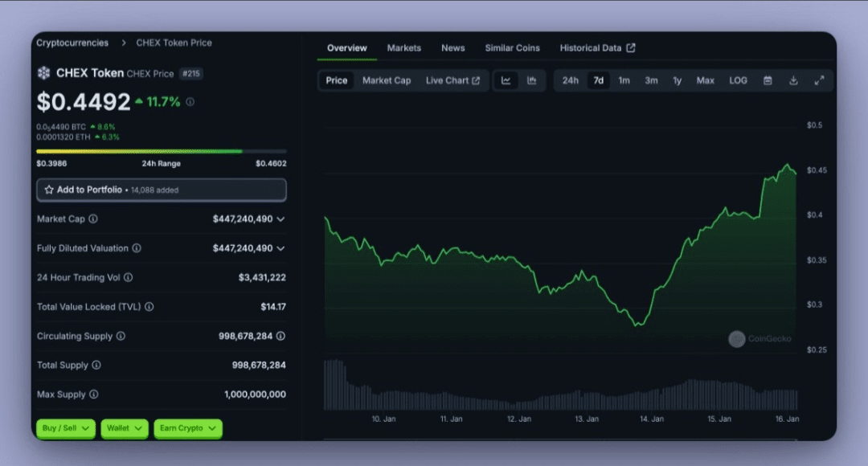Click the Total Value Locked info icon
The width and height of the screenshot is (868, 466).
pos(149,307)
